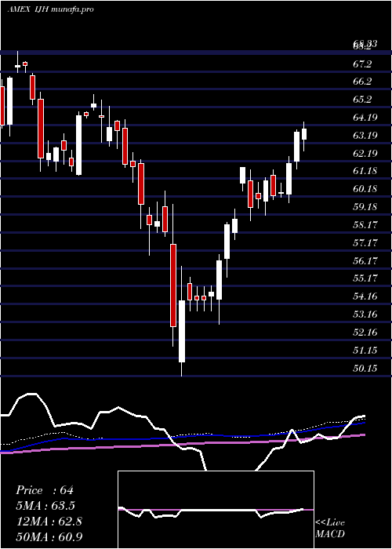Image resolution: width=392 pixels, height=549 pixels.
Task: Pick the 61.18 price axis value
Action: (x=365, y=171)
